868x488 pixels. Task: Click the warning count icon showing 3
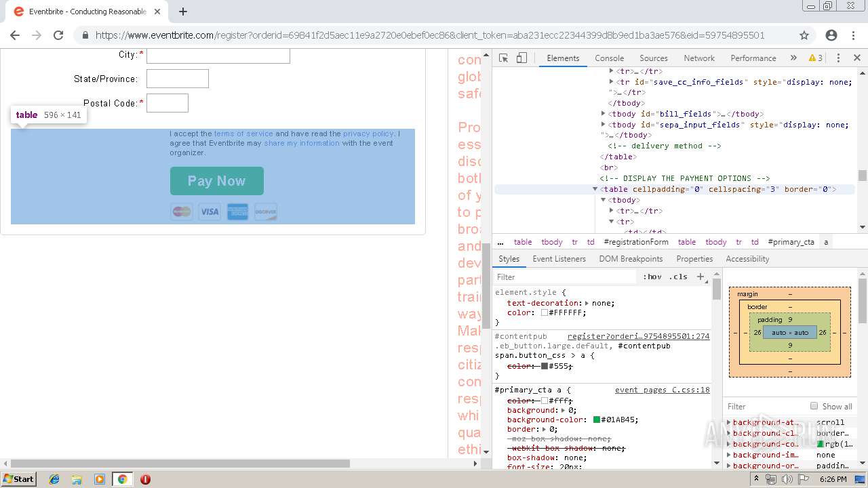click(x=816, y=58)
